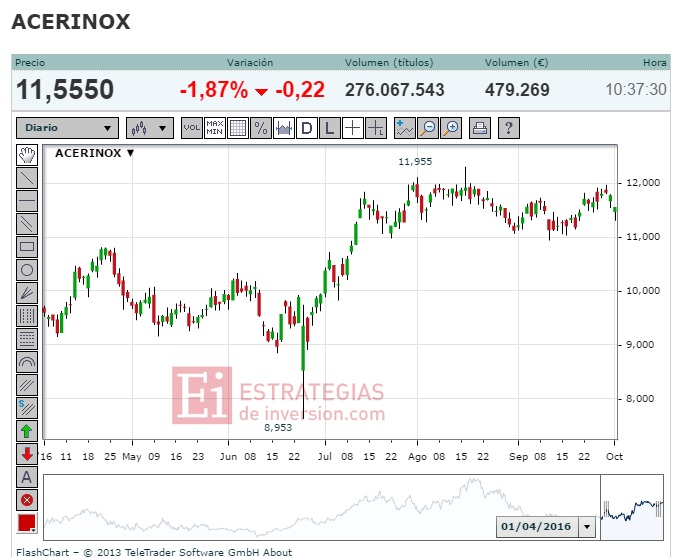Screen dimensions: 673x557
Task: Click the Jul x-axis label
Action: (325, 457)
